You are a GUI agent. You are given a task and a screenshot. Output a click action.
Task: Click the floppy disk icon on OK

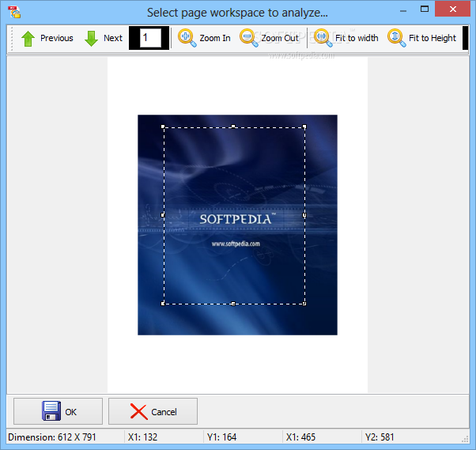(51, 410)
